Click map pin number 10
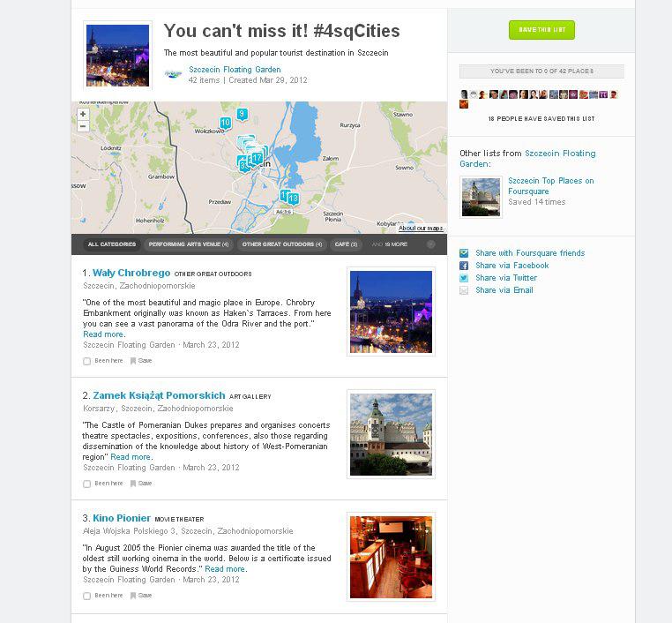Screen dimensions: 672x623 pyautogui.click(x=226, y=123)
